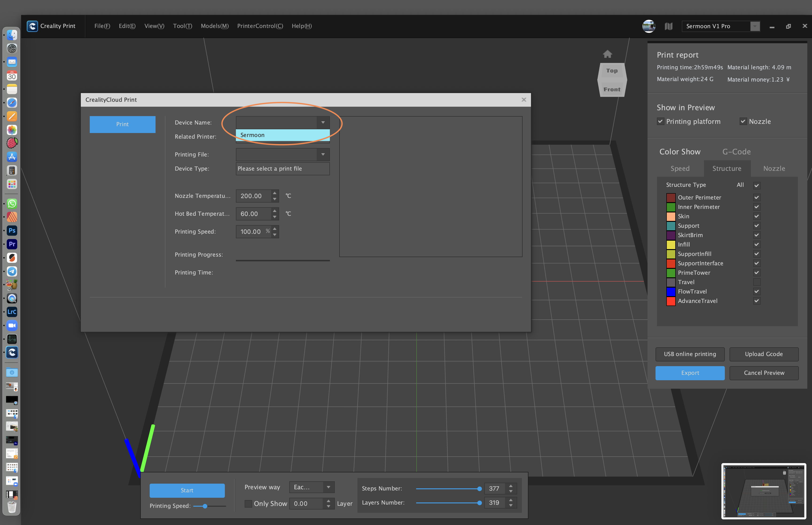Click the user avatar icon
This screenshot has width=812, height=525.
point(648,26)
